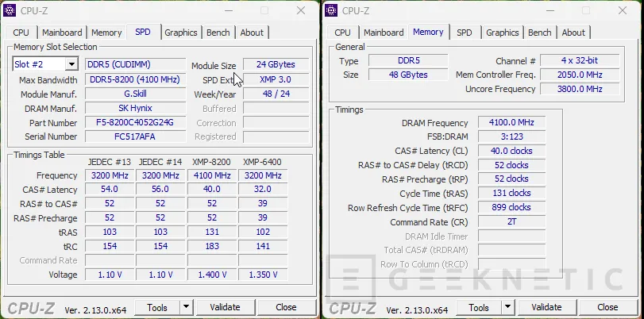The image size is (644, 319).
Task: Click XMP-8200 column header
Action: (x=211, y=162)
